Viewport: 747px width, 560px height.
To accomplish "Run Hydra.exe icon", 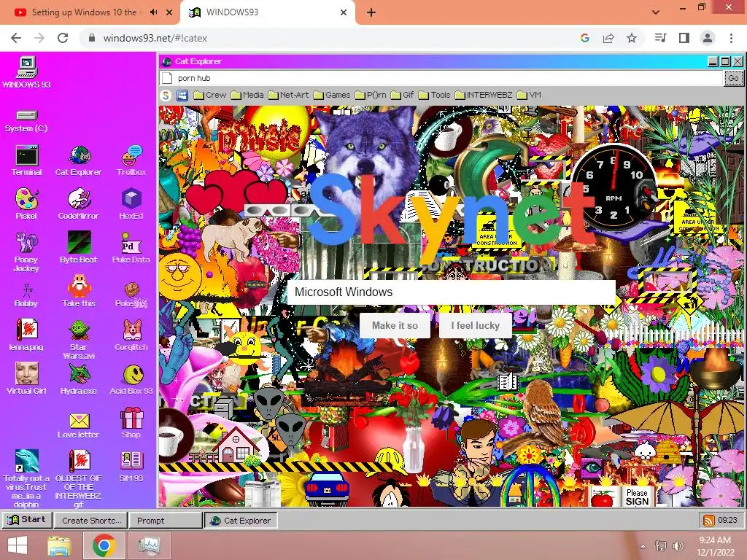I will point(79,379).
